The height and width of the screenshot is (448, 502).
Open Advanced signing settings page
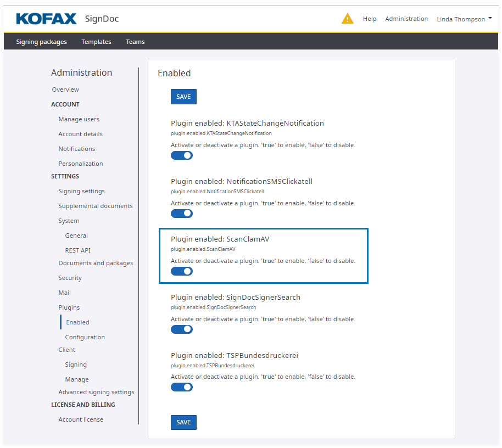96,392
